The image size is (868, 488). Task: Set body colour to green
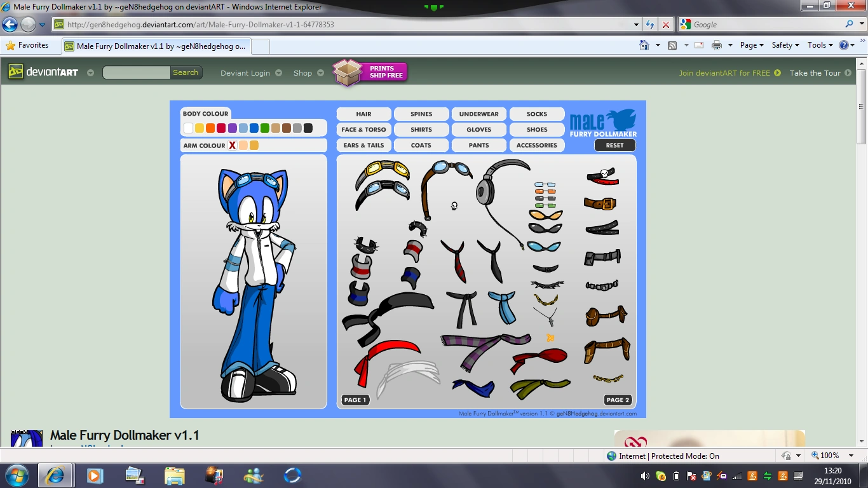click(x=265, y=128)
